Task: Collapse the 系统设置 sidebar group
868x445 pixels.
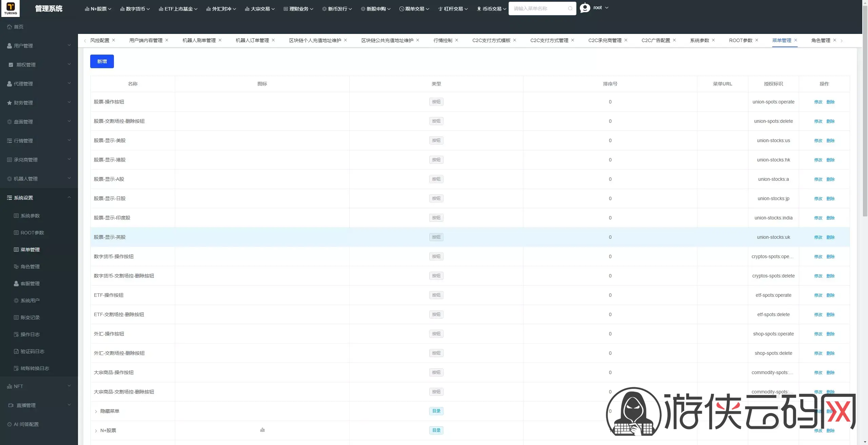Action: click(x=39, y=198)
